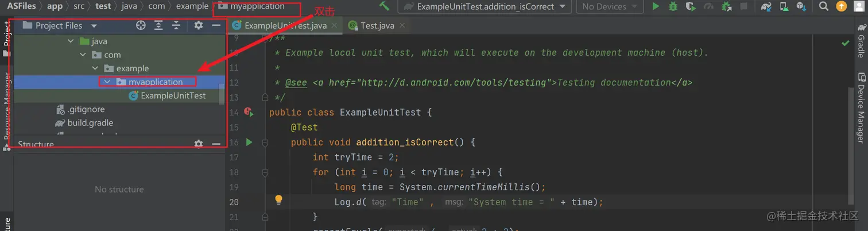Click app breadcrumb in navigation bar
Viewport: 868px width, 231px height.
[55, 6]
